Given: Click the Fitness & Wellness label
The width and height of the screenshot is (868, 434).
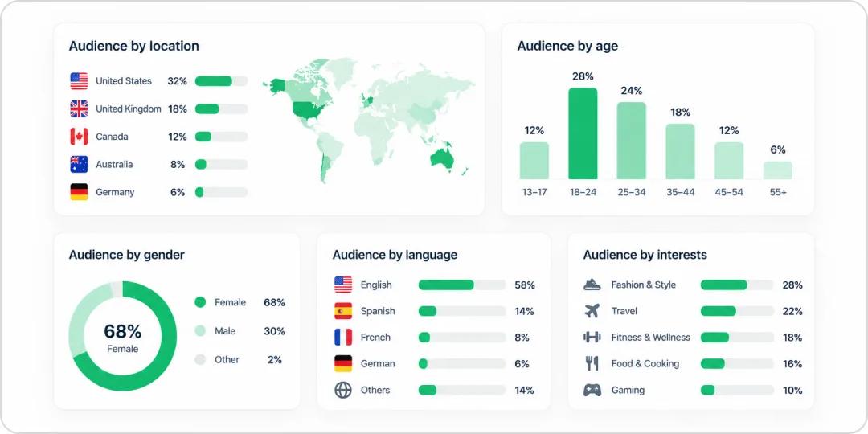Looking at the screenshot, I should [x=650, y=337].
